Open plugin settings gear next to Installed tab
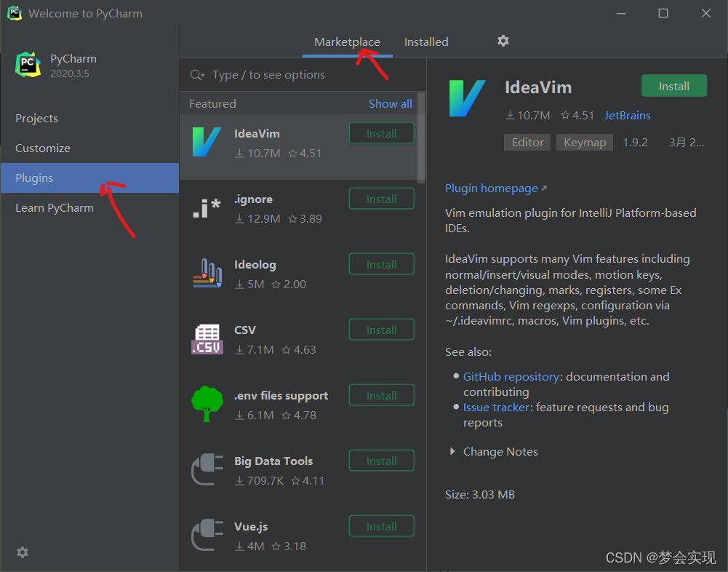Screen dimensions: 728x572 coord(503,41)
